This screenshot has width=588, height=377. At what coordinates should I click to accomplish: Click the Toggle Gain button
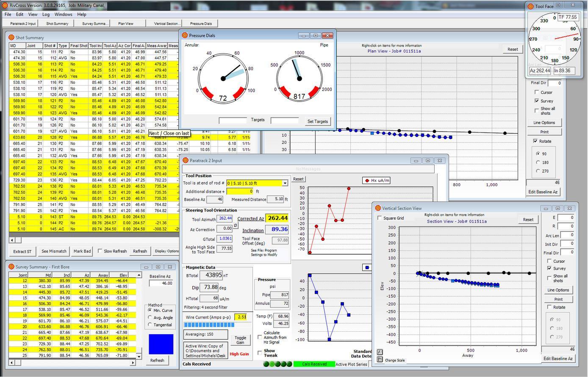pos(240,340)
